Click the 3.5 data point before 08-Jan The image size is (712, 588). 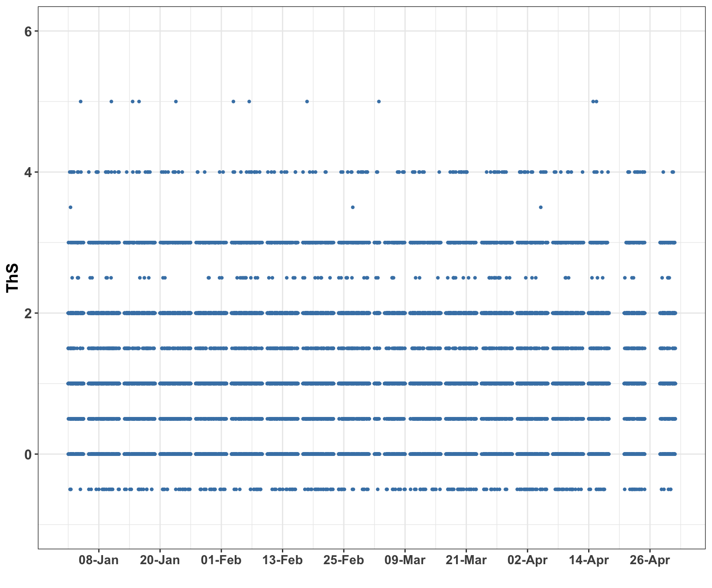[x=71, y=207]
